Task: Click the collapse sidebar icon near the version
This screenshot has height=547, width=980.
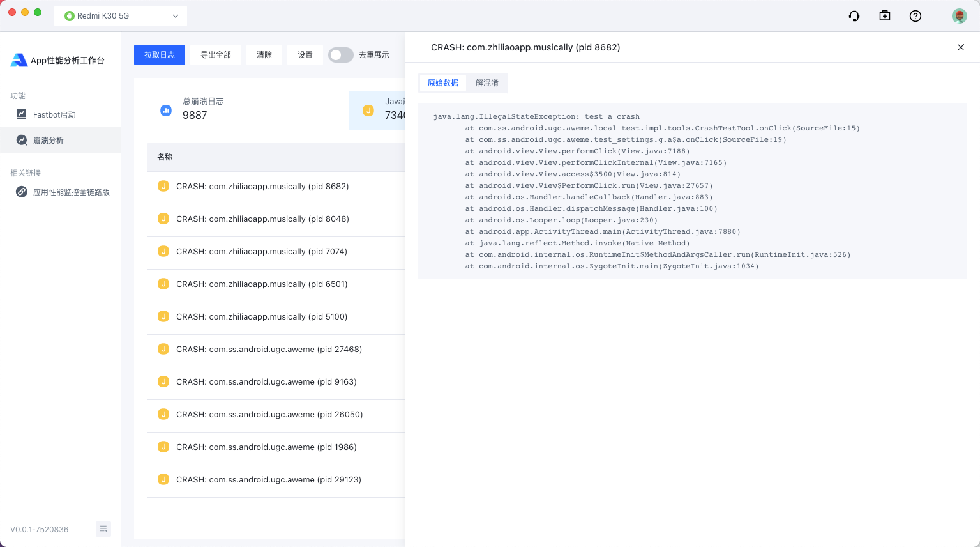Action: pos(103,529)
